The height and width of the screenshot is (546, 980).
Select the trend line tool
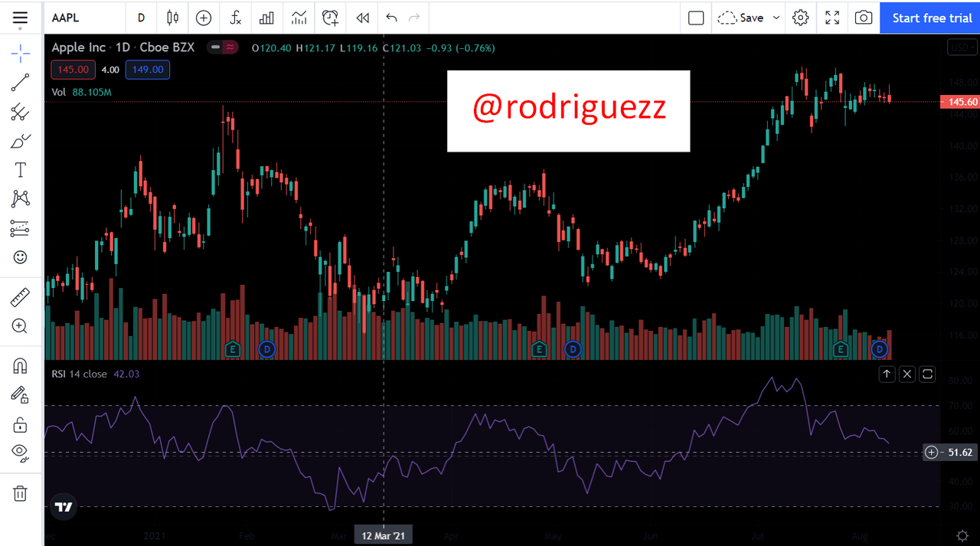(21, 83)
